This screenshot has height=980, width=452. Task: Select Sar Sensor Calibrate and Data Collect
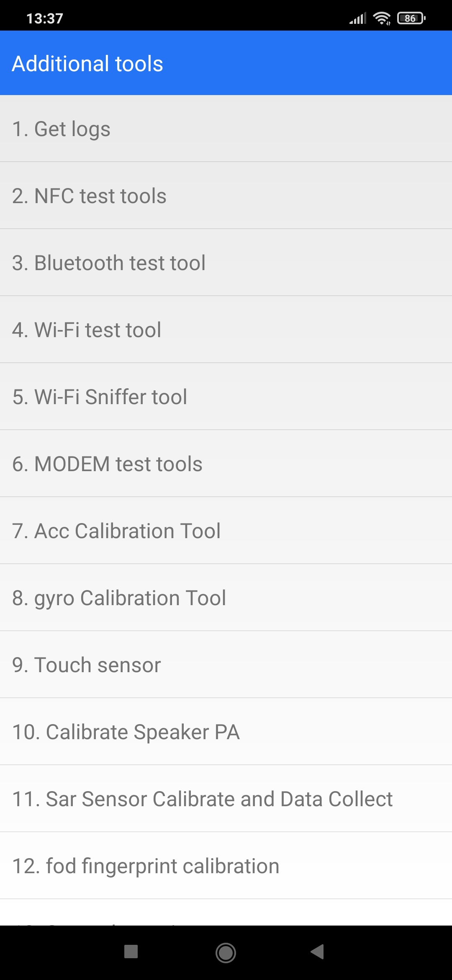pos(226,799)
